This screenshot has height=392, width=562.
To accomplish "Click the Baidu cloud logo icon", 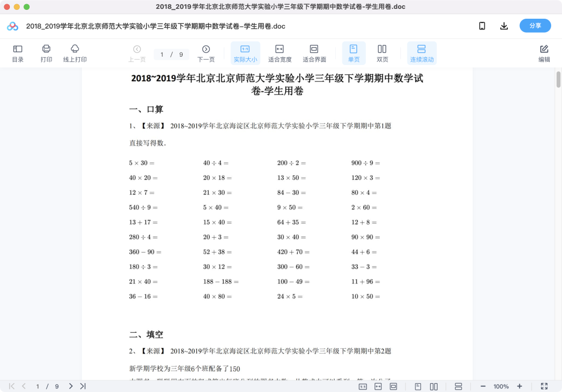I will click(12, 26).
